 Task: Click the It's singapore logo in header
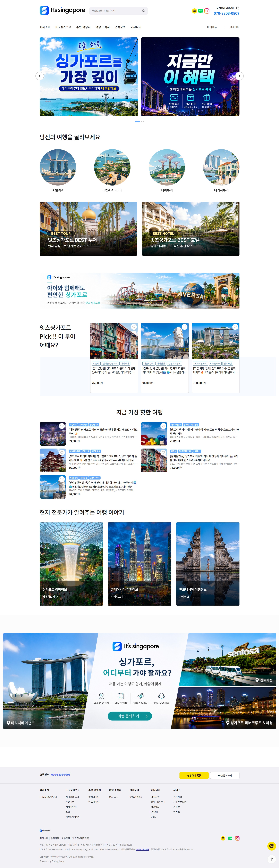coord(62,10)
